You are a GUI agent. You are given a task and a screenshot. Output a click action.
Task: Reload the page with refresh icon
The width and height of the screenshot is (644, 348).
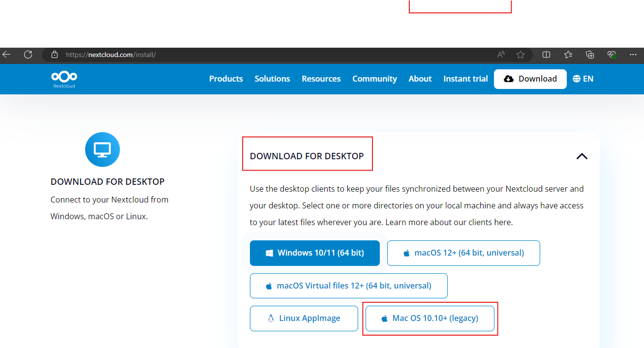(28, 55)
